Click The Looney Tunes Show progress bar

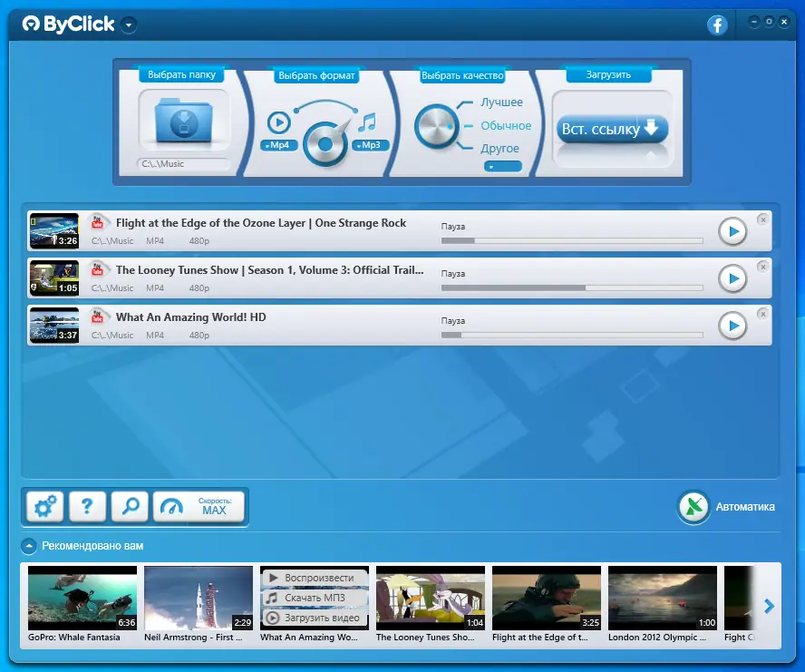click(x=572, y=287)
